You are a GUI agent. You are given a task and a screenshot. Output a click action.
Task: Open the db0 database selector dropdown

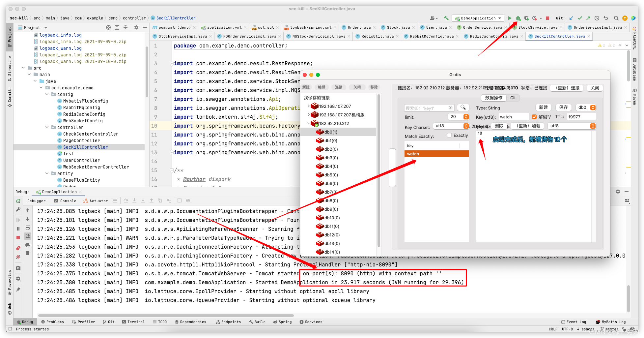click(586, 108)
